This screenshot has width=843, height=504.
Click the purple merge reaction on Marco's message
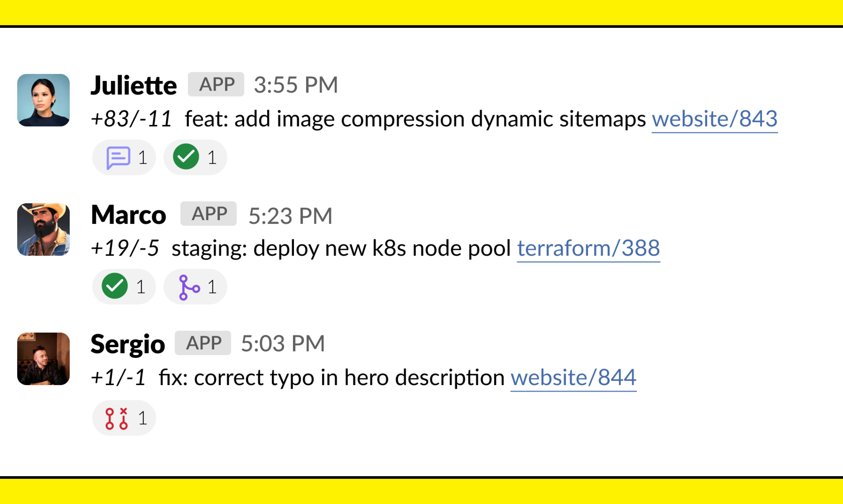tap(195, 287)
